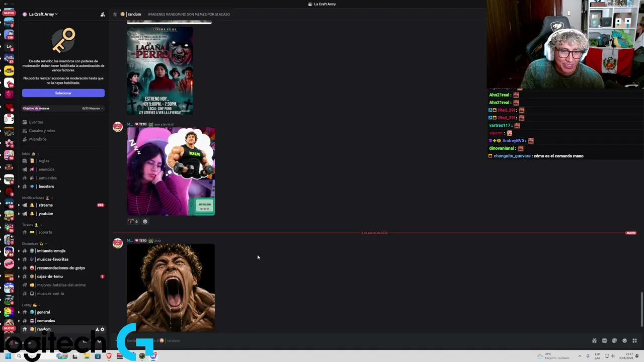Image resolution: width=644 pixels, height=362 pixels.
Task: Open the La Craft Army server dropdown
Action: point(40,14)
